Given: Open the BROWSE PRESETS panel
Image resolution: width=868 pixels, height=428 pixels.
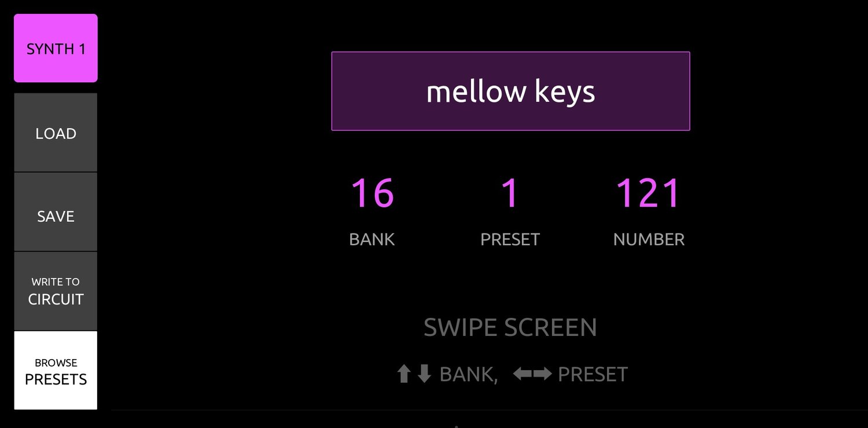Looking at the screenshot, I should tap(56, 371).
